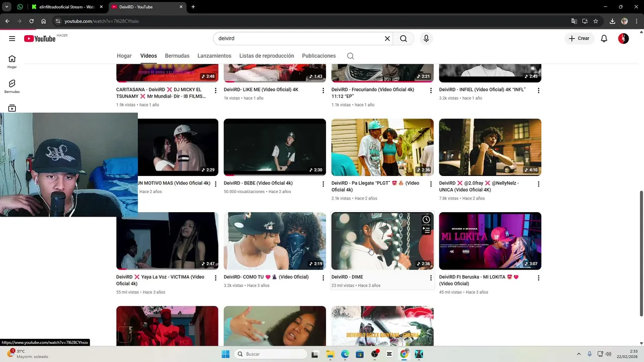The image size is (644, 362).
Task: Open options menu for VICTIMA video
Action: pyautogui.click(x=215, y=278)
